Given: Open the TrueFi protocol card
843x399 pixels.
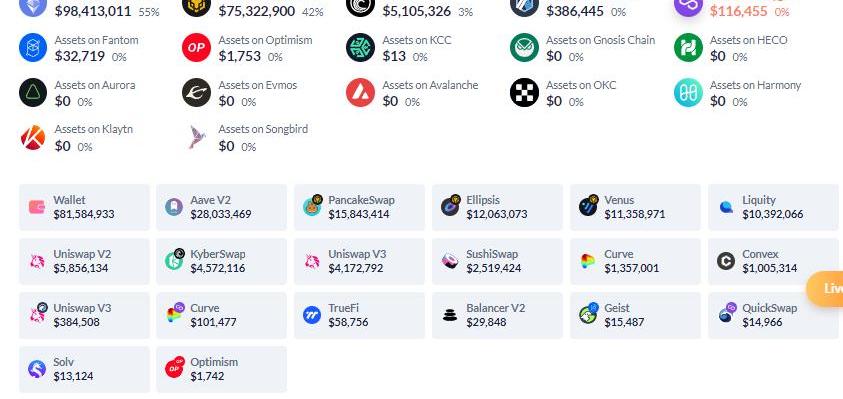Looking at the screenshot, I should click(x=359, y=316).
